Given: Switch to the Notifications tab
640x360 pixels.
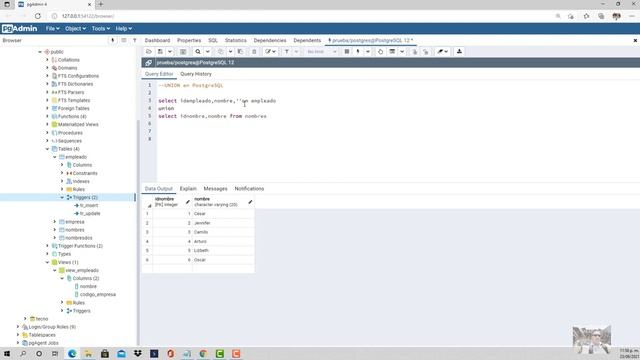Looking at the screenshot, I should (249, 189).
